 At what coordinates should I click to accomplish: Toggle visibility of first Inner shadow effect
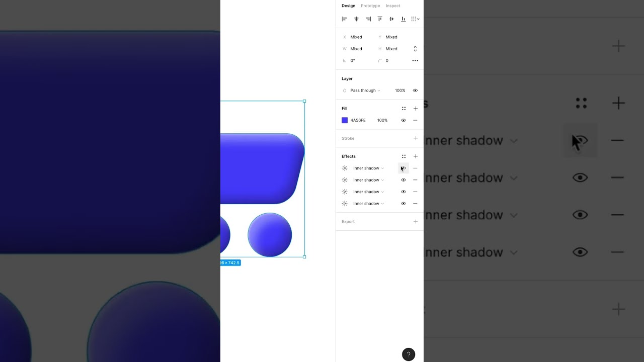[404, 168]
